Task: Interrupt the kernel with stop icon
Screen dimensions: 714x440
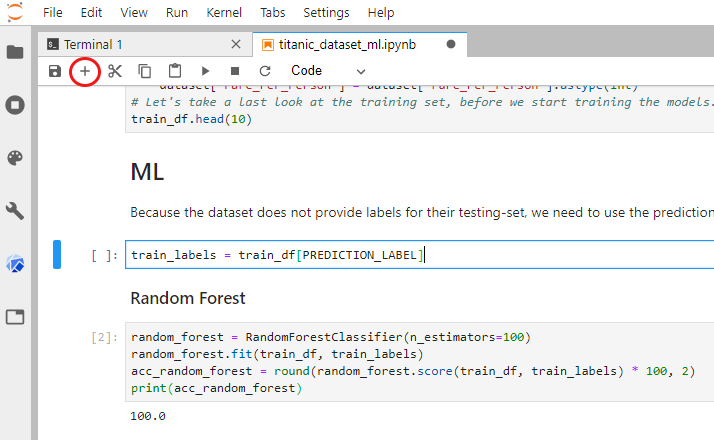Action: click(x=235, y=71)
